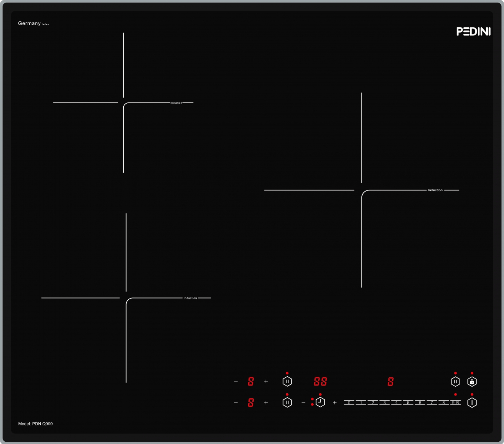
Task: Tap minus of the lower left zone control
Action: (236, 403)
